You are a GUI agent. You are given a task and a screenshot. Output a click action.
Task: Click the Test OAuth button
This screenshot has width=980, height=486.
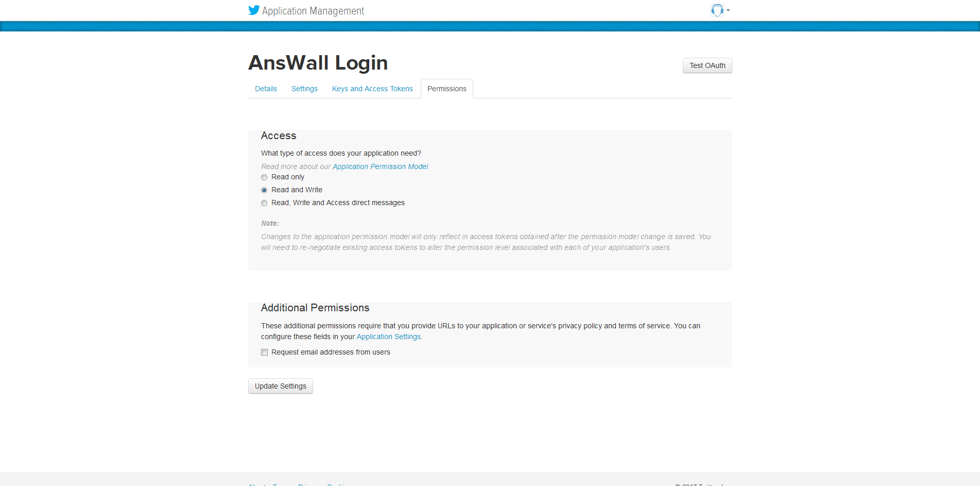[x=707, y=65]
